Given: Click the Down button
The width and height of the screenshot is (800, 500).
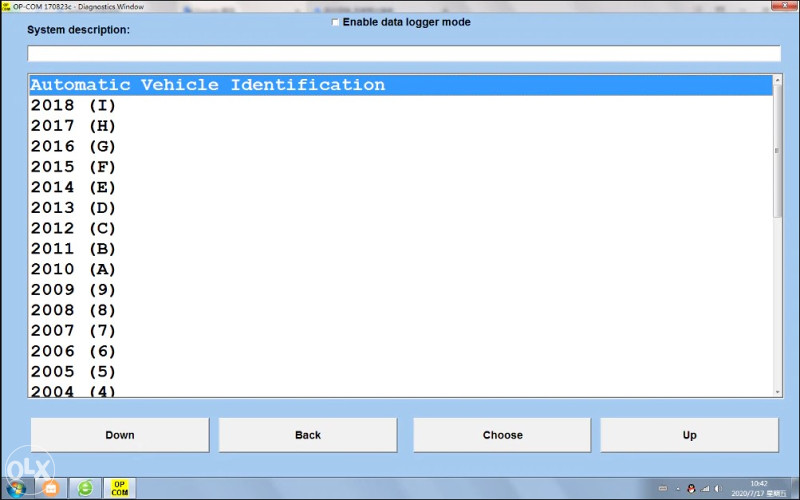Looking at the screenshot, I should [x=120, y=435].
